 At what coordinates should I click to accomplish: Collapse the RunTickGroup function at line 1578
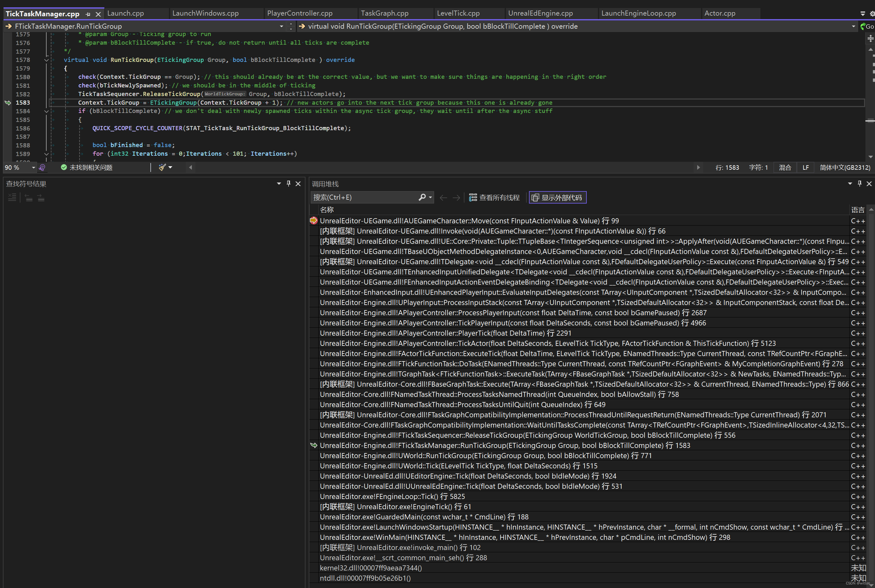47,60
